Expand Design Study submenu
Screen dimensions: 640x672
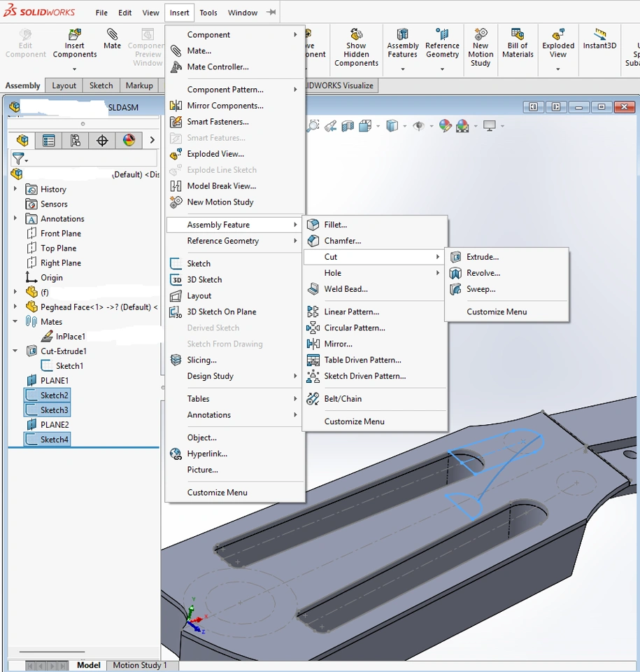coord(235,376)
